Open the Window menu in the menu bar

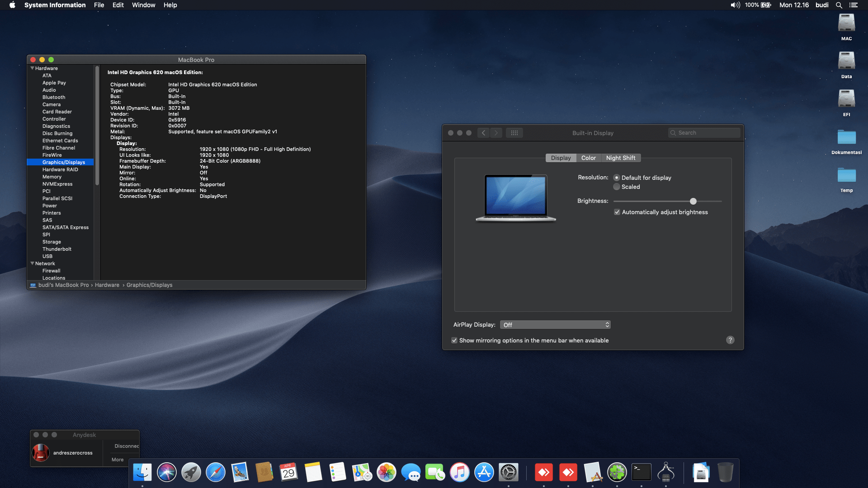click(x=143, y=5)
